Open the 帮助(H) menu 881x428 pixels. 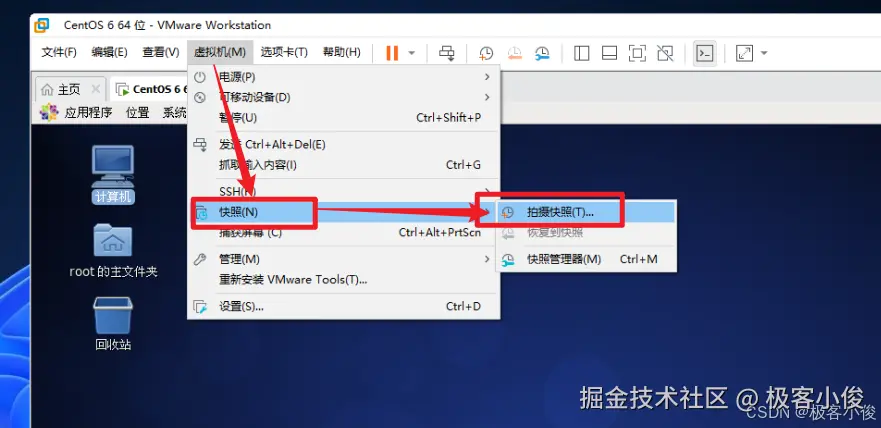[342, 52]
